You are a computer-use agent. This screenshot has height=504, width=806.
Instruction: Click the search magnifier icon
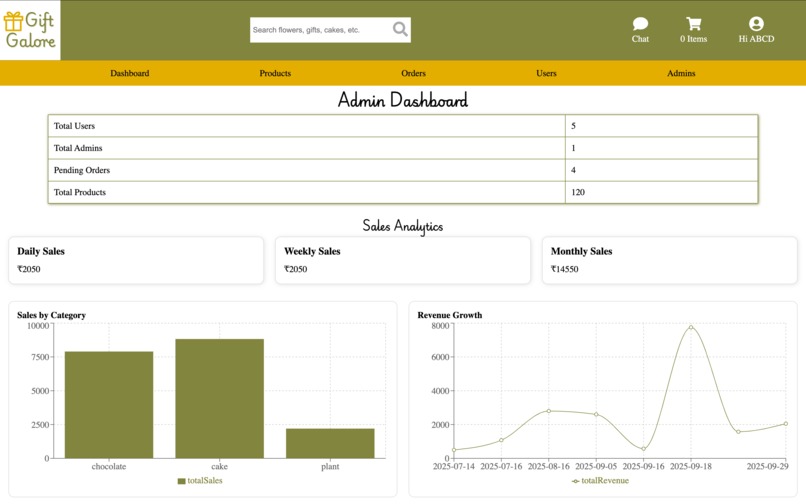pyautogui.click(x=400, y=29)
